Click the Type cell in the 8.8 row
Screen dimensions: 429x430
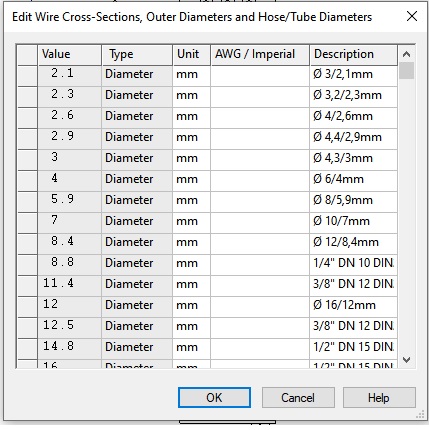coord(137,265)
